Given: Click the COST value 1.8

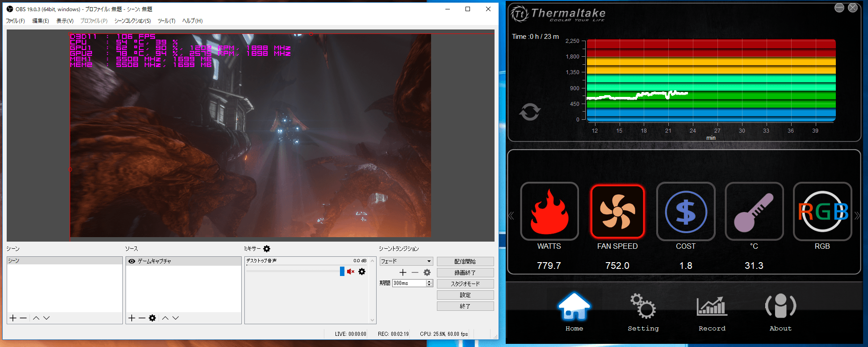Looking at the screenshot, I should point(686,266).
